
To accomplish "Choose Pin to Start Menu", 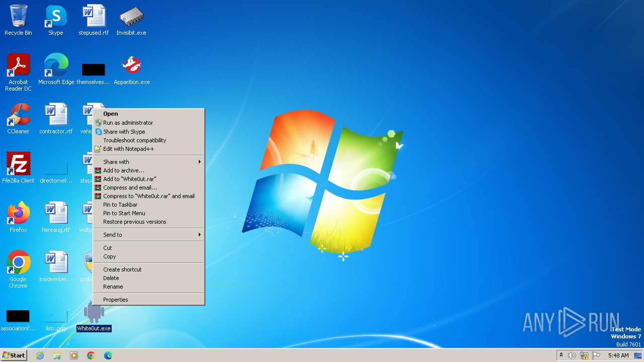I will point(149,213).
